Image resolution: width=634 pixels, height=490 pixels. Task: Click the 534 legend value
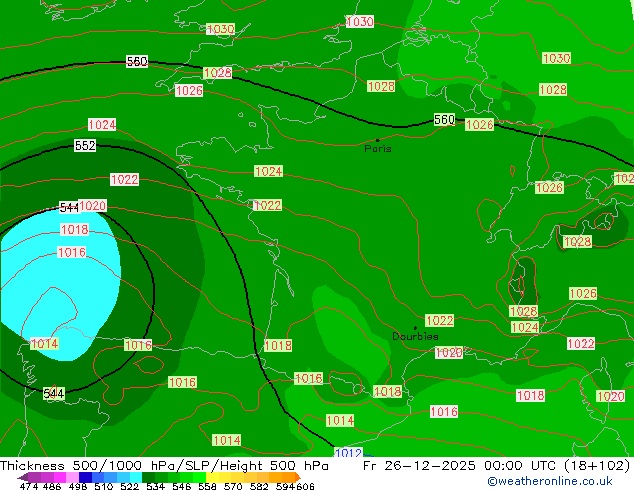156,486
